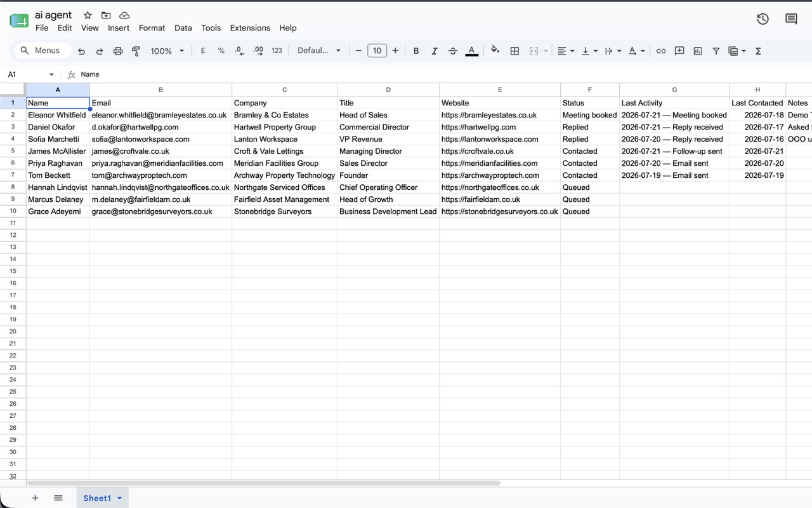Insert a chart icon
Viewport: 812px width, 508px height.
click(698, 51)
